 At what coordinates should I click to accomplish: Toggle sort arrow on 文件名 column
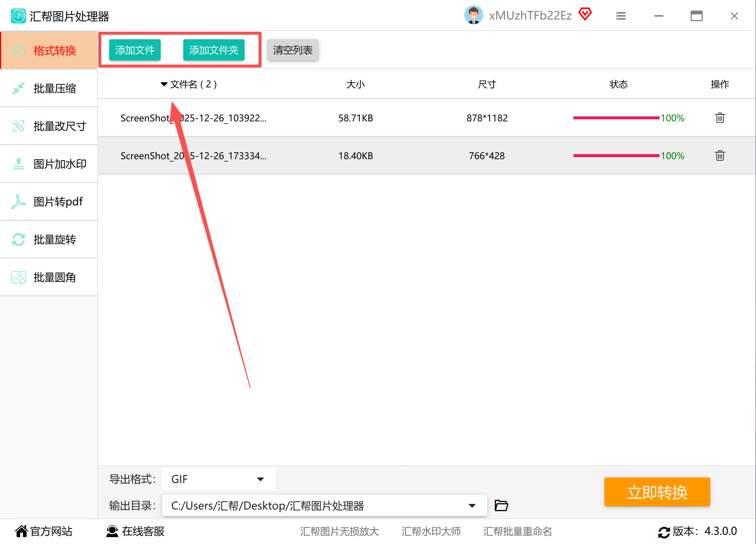click(164, 84)
